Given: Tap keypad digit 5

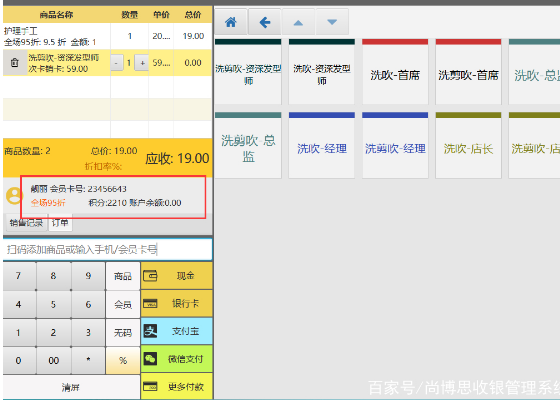Looking at the screenshot, I should coord(53,304).
